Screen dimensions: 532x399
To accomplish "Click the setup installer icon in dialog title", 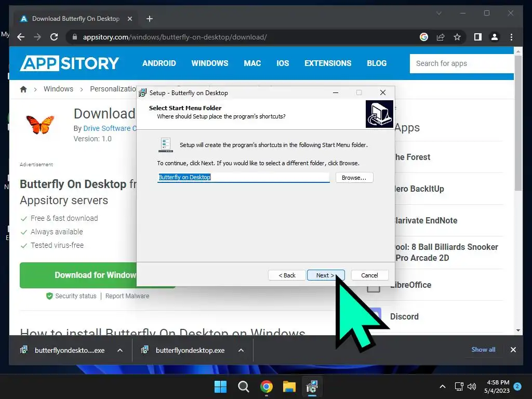I will click(142, 92).
